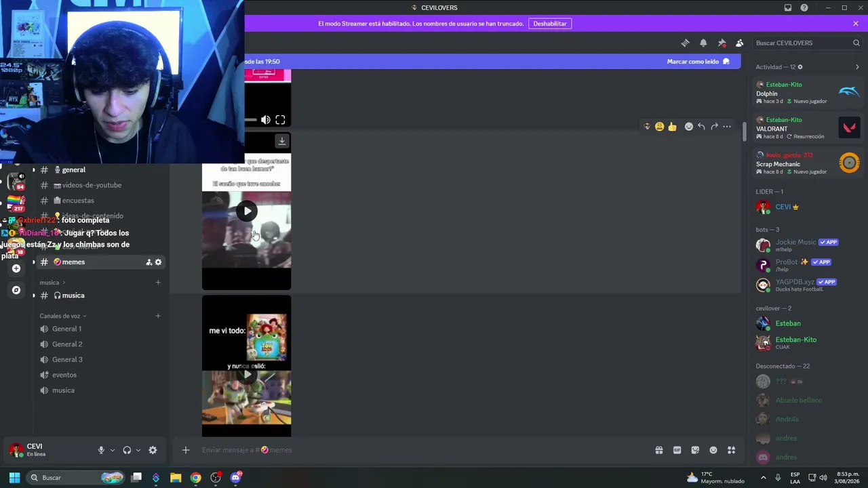Click the search magnifier in Buscar CEVILOVERS
Image resolution: width=868 pixels, height=488 pixels.
click(x=856, y=43)
